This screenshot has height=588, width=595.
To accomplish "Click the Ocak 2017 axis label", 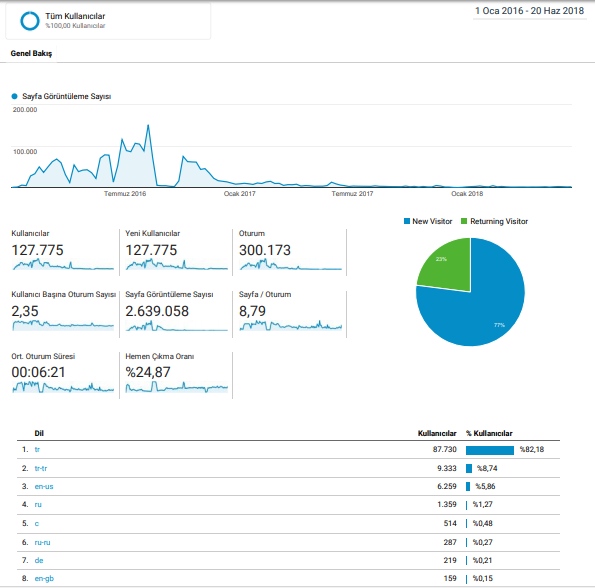I will pyautogui.click(x=239, y=194).
